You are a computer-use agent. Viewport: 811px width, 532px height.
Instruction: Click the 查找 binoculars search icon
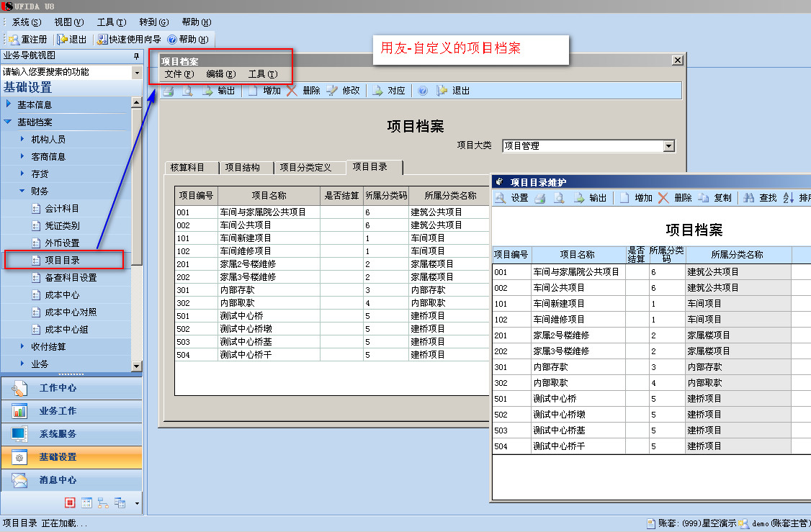point(749,198)
